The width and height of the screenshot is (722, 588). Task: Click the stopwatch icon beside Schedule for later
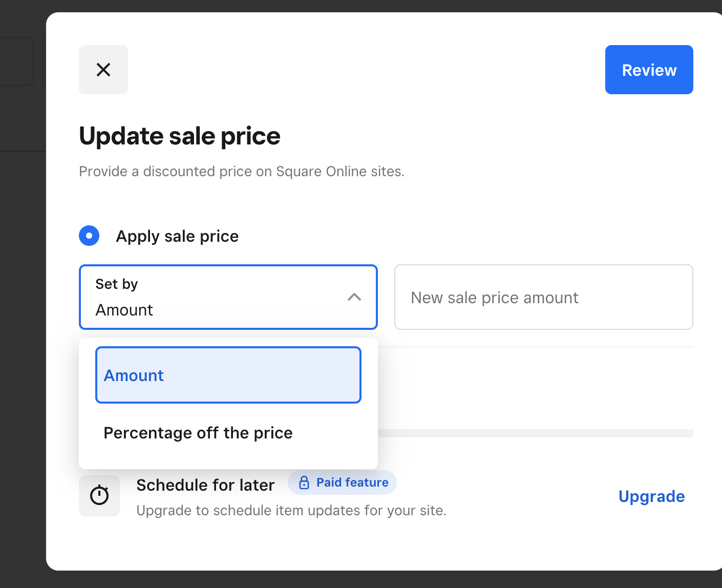coord(99,495)
